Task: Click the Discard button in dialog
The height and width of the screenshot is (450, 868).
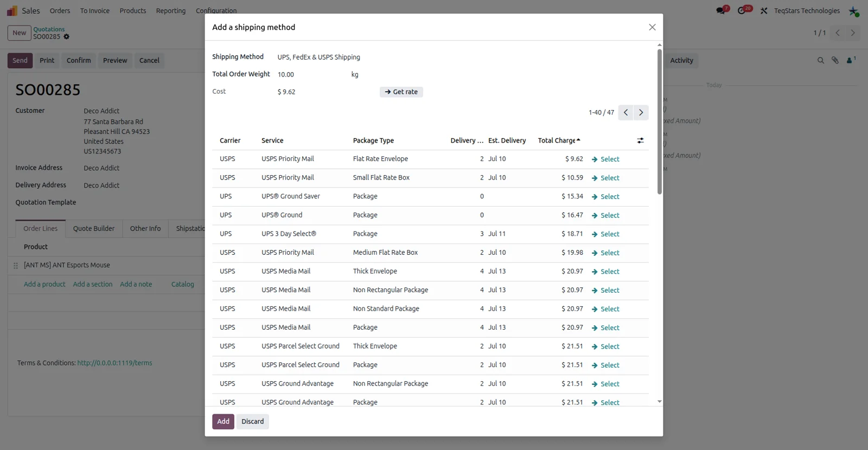Action: [252, 421]
